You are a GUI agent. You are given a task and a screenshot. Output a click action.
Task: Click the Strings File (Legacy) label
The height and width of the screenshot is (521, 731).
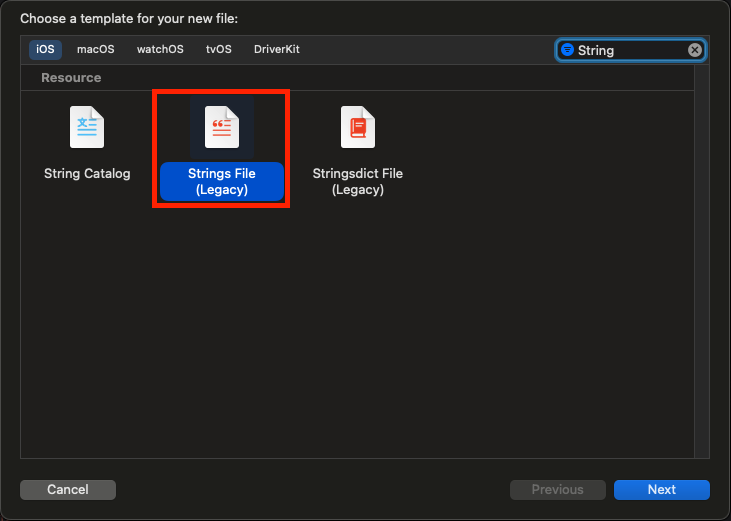(x=222, y=181)
